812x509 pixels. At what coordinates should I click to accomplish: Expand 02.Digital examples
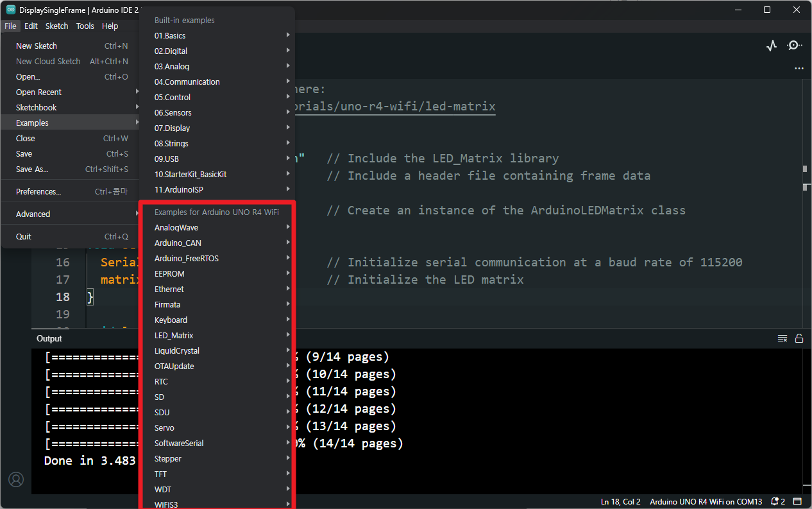tap(217, 51)
